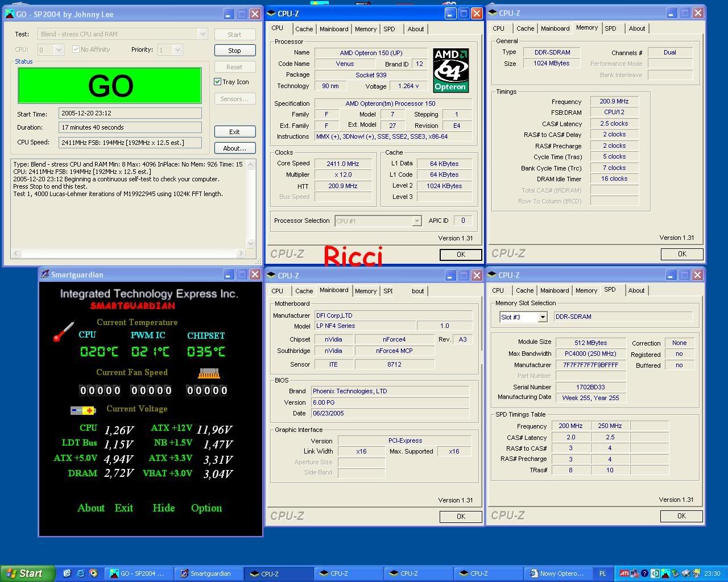Click the Core Speed value 2411.0 MHz
728x582 pixels.
click(x=343, y=164)
